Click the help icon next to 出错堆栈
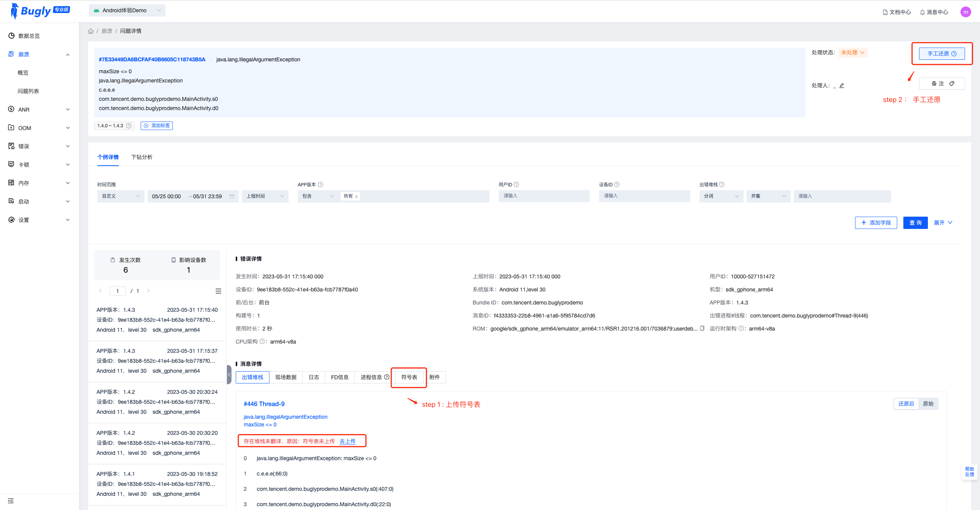 (x=722, y=184)
